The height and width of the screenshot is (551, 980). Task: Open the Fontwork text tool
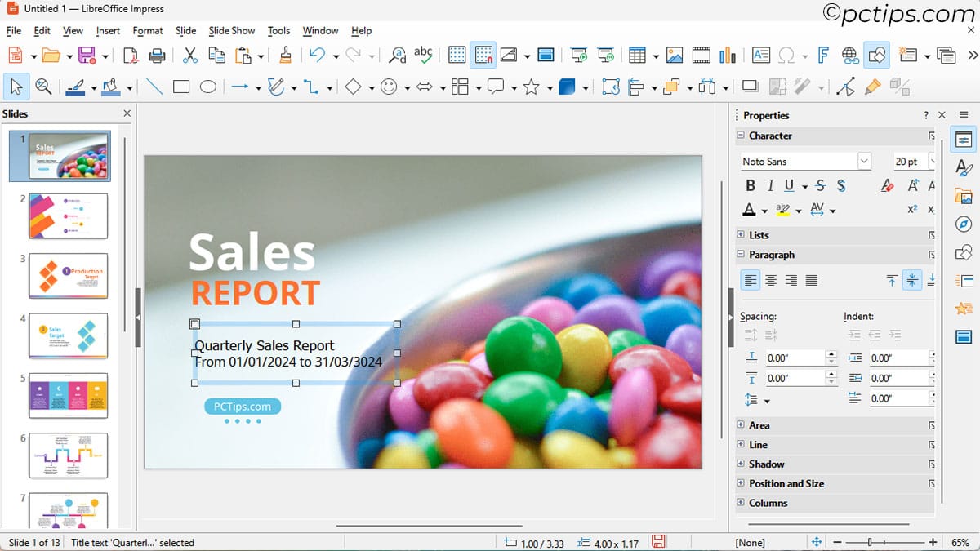point(822,55)
